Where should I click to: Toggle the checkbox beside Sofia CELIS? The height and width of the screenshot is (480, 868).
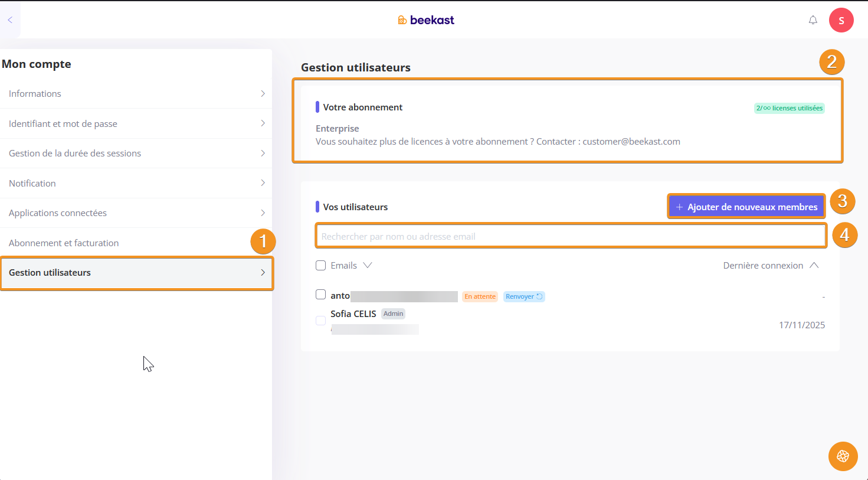point(321,321)
